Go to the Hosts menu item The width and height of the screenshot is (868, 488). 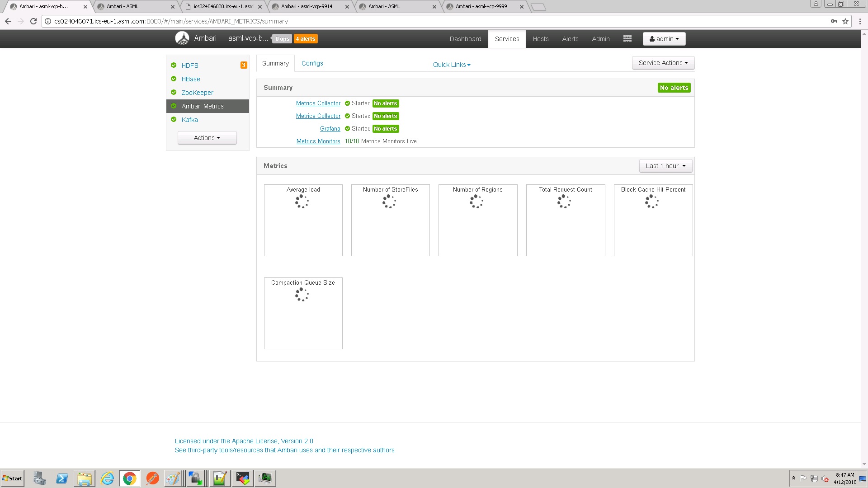pyautogui.click(x=540, y=39)
